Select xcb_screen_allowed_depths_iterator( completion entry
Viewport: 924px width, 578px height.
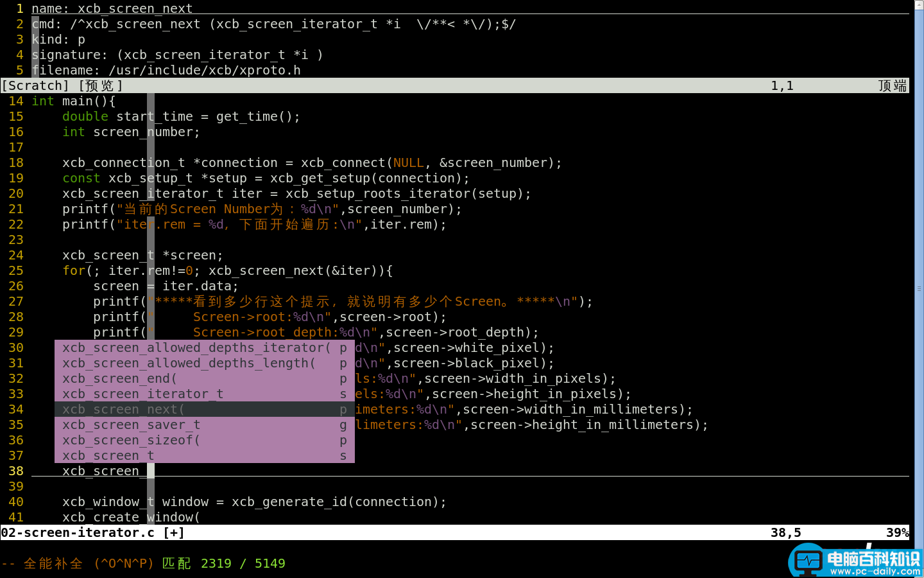coord(205,347)
